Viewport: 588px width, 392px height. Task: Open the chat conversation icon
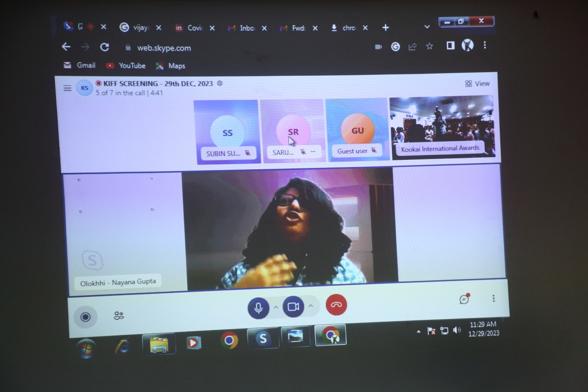click(x=464, y=299)
